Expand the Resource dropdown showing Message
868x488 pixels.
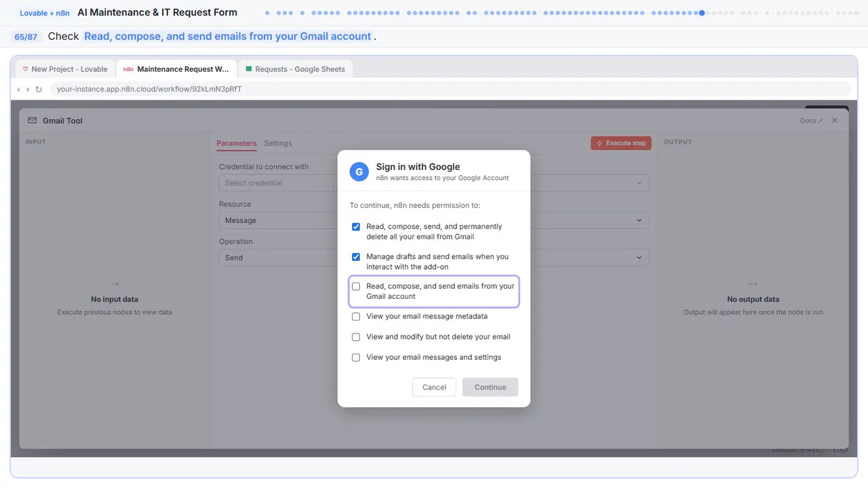[x=434, y=220]
